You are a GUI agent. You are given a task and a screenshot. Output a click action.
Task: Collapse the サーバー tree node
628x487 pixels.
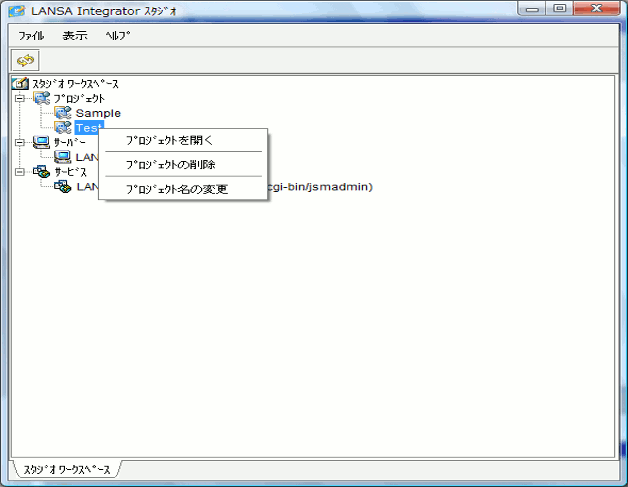point(19,142)
